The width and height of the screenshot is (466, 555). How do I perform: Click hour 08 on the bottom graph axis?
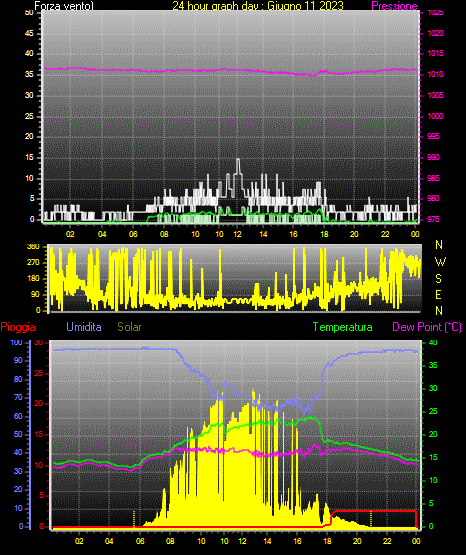click(x=170, y=541)
